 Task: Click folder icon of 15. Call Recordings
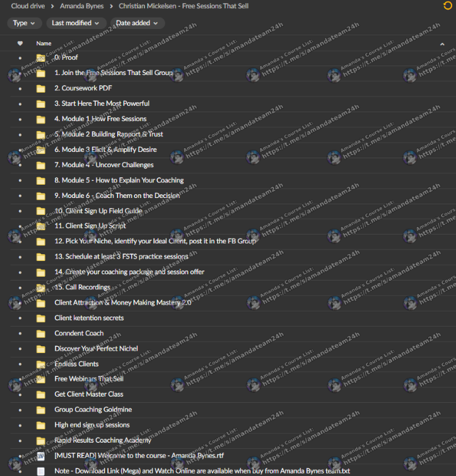[x=41, y=287]
